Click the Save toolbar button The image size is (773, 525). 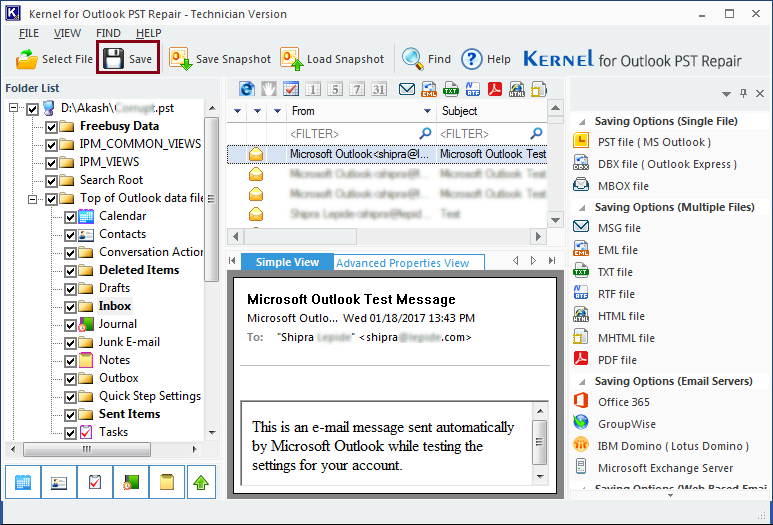128,59
